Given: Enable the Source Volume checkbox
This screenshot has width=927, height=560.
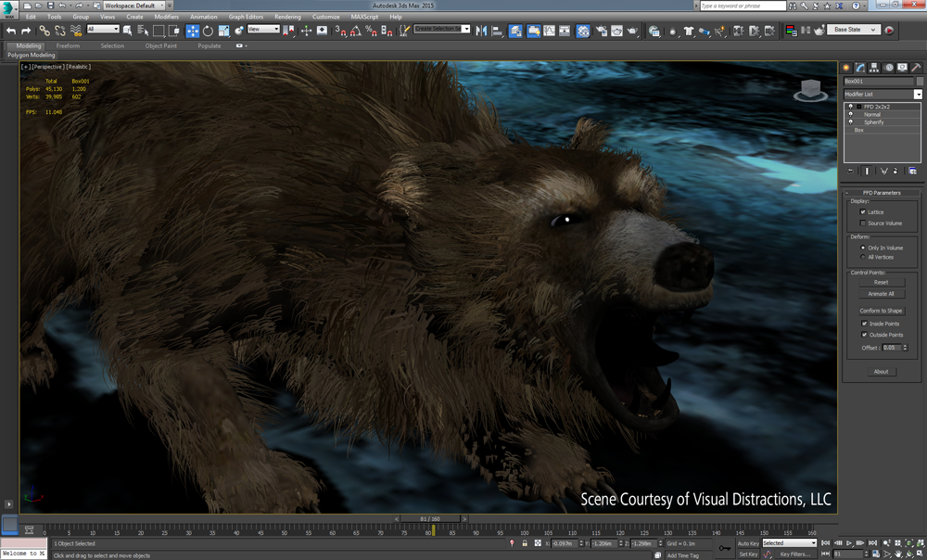Looking at the screenshot, I should point(862,223).
